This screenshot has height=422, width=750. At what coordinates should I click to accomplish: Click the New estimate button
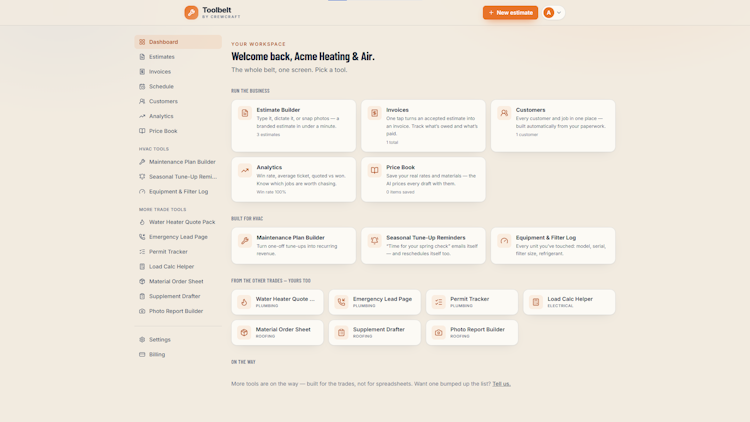tap(510, 12)
